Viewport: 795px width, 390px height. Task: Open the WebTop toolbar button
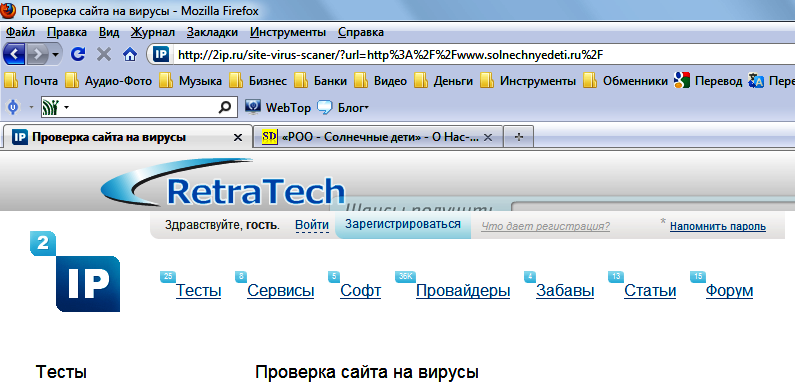[x=278, y=107]
